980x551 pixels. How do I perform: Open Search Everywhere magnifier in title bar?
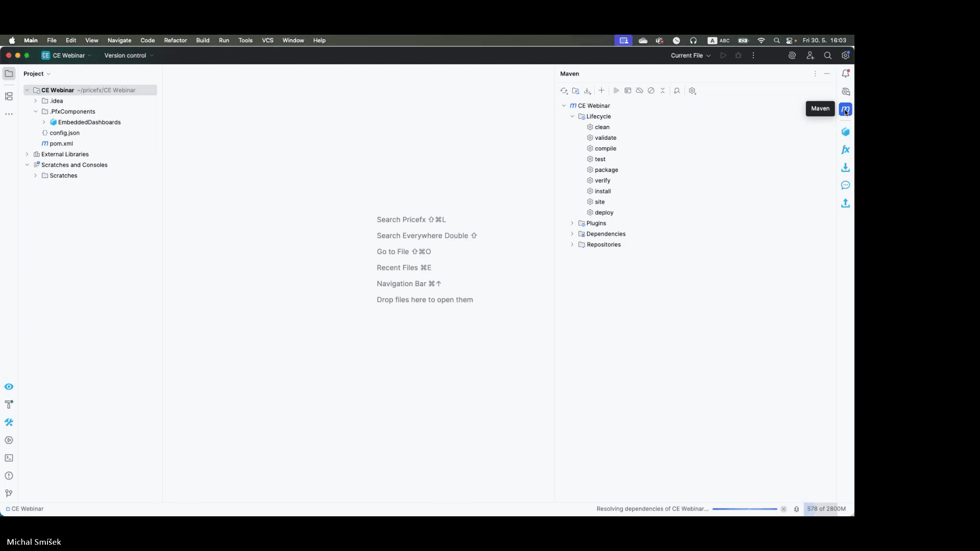(x=827, y=55)
